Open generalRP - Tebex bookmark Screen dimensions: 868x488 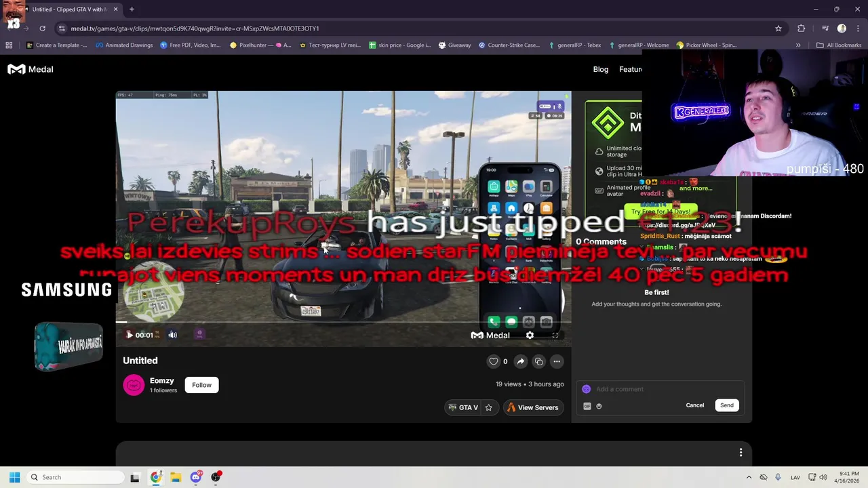574,45
